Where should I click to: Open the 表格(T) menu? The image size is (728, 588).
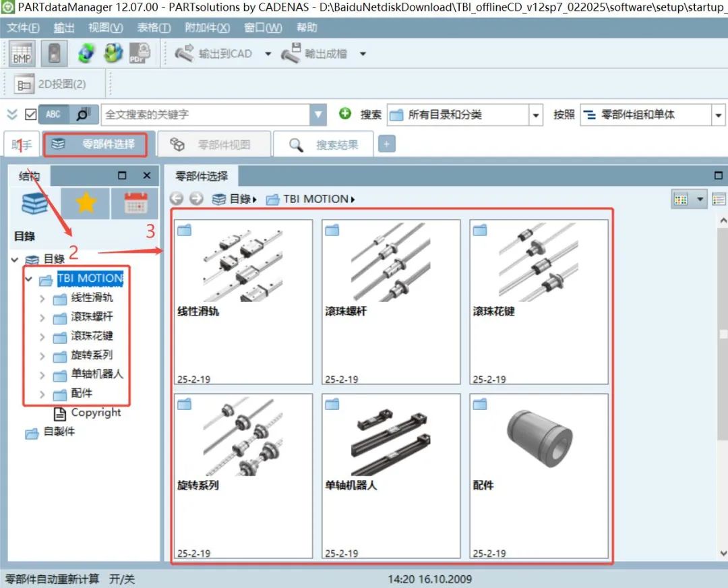[154, 28]
